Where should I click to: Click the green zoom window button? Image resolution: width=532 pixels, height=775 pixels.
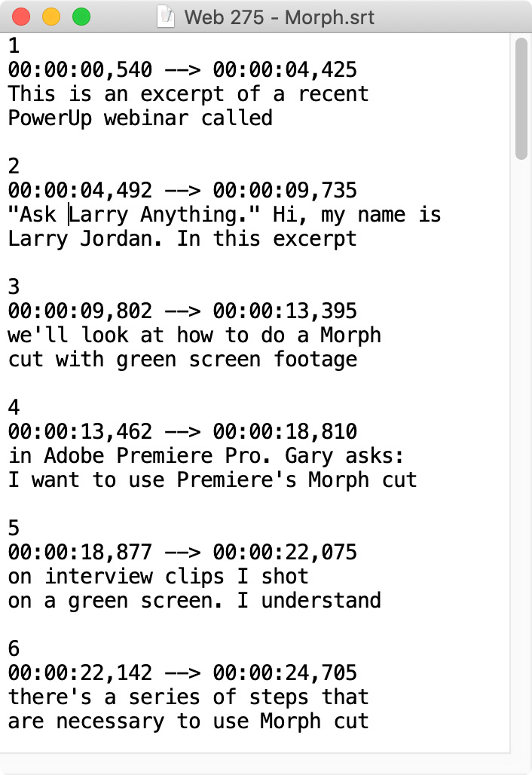click(x=81, y=17)
